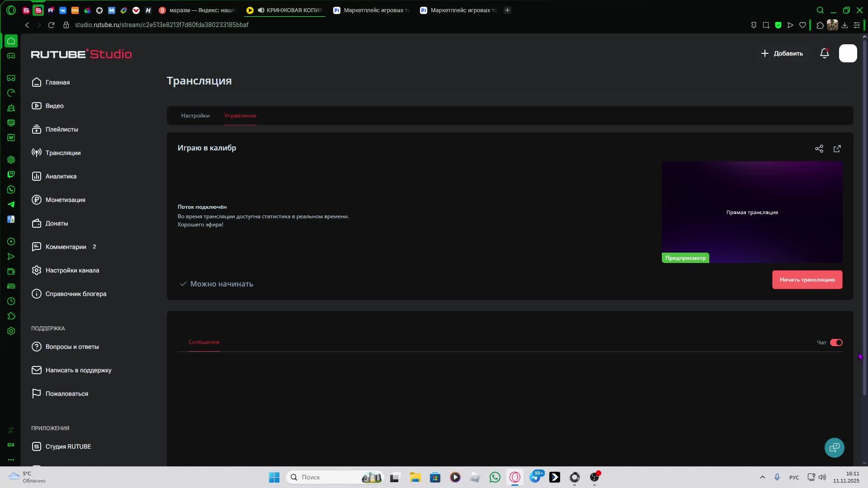Toggle the Чат switch off
868x488 pixels.
click(836, 343)
